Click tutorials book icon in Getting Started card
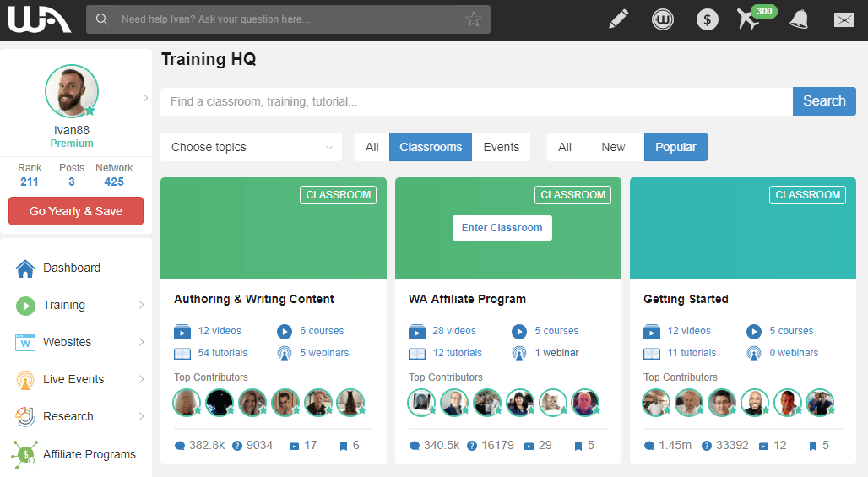 click(652, 353)
